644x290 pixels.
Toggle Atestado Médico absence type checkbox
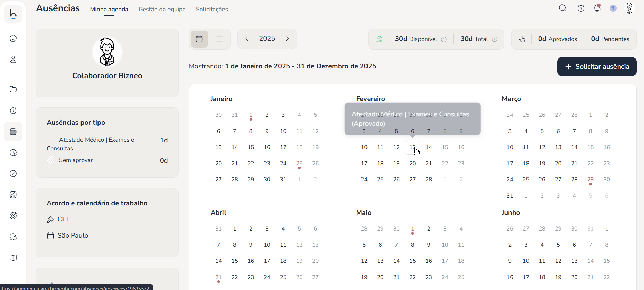[x=51, y=140]
